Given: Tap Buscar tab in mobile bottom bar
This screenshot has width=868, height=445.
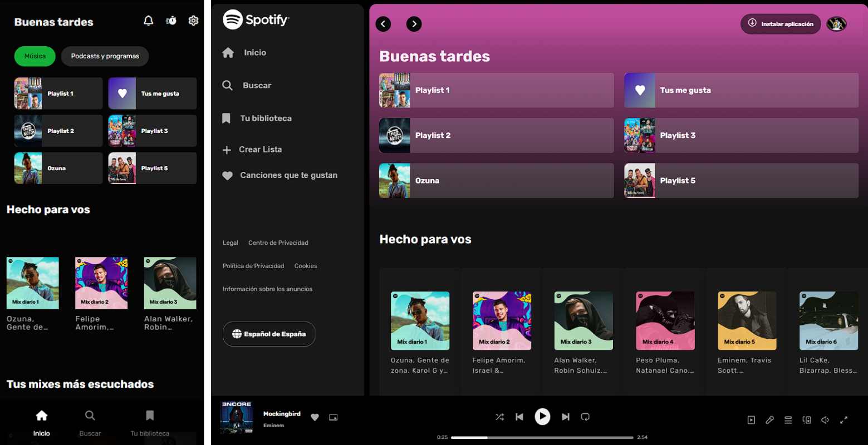Looking at the screenshot, I should tap(90, 423).
